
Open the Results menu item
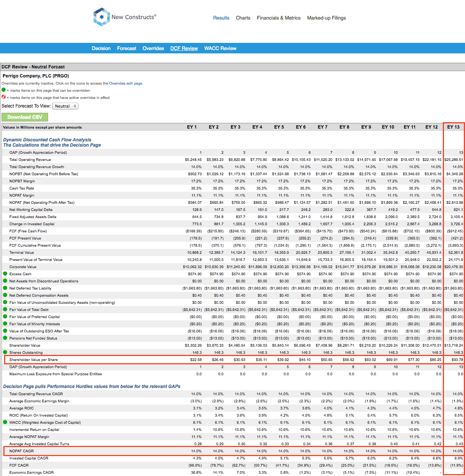point(221,18)
